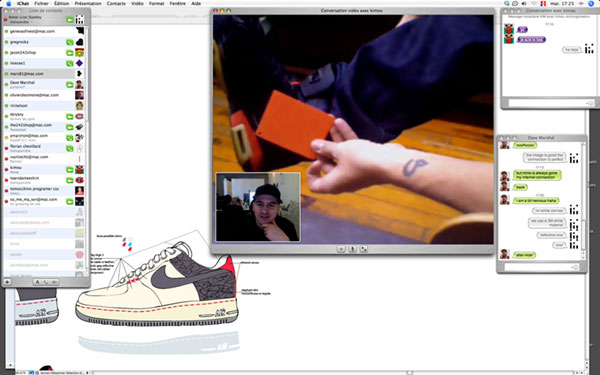The image size is (600, 375).
Task: Click your buddy picture in buddy list header
Action: [80, 20]
